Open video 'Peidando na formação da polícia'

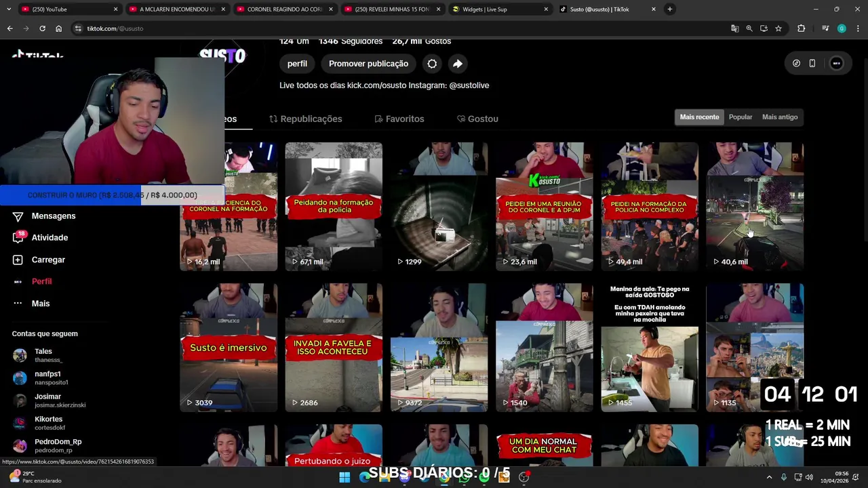point(334,207)
